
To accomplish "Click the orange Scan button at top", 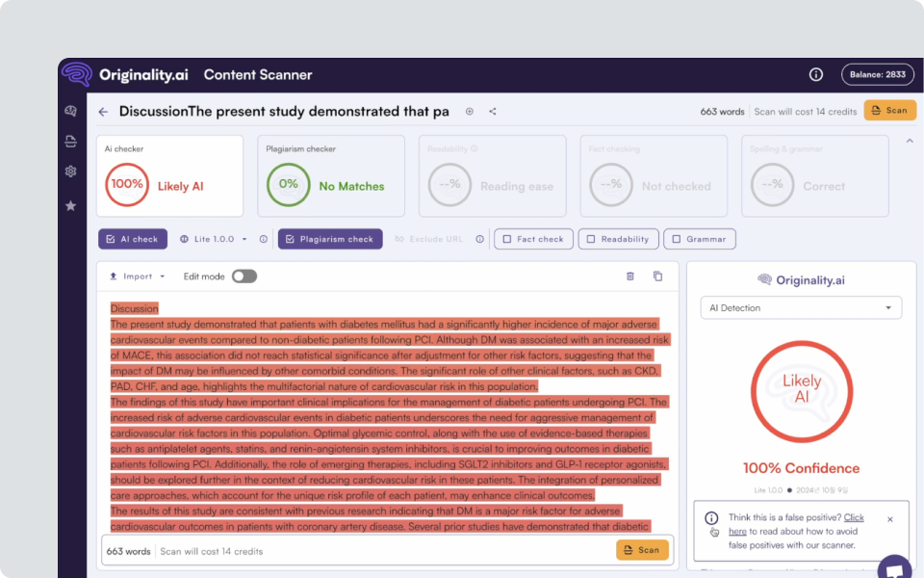I will pos(889,110).
